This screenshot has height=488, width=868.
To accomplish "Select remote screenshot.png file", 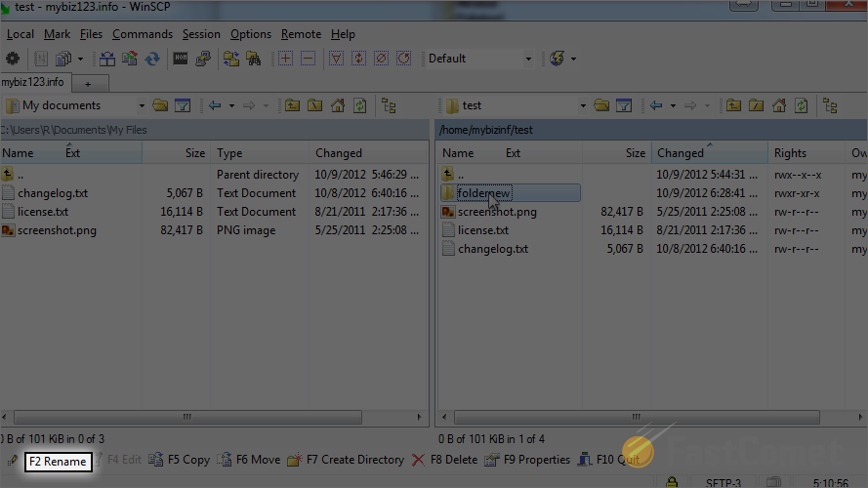I will coord(497,212).
